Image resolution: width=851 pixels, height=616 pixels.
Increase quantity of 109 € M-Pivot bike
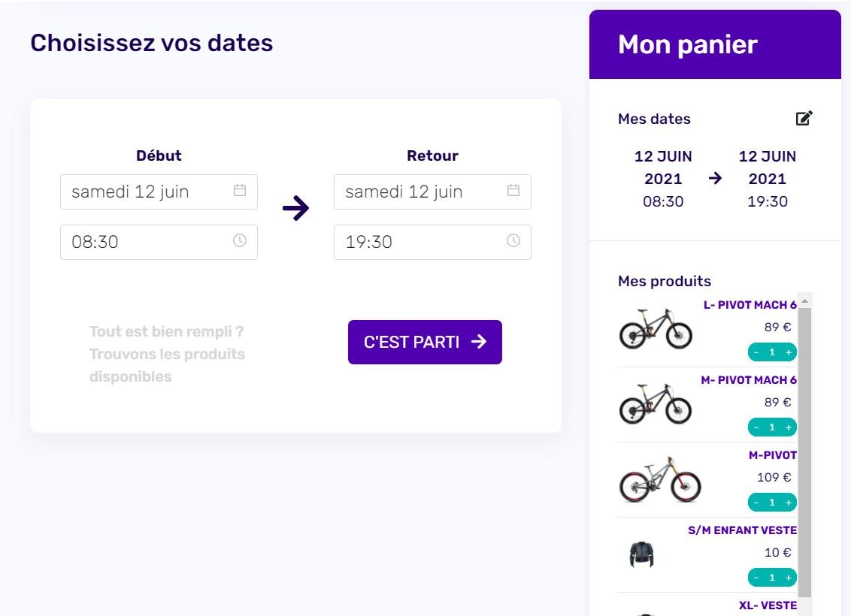coord(789,503)
